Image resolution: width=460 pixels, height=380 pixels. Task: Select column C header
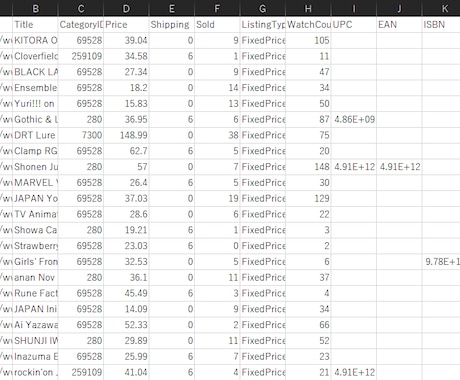pyautogui.click(x=81, y=8)
